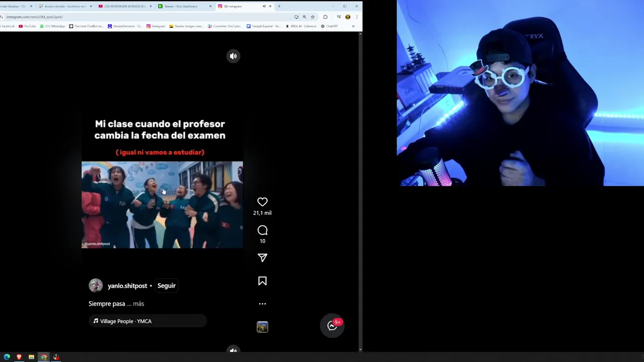The height and width of the screenshot is (362, 644).
Task: Maximize the Chrome window
Action: click(x=345, y=6)
